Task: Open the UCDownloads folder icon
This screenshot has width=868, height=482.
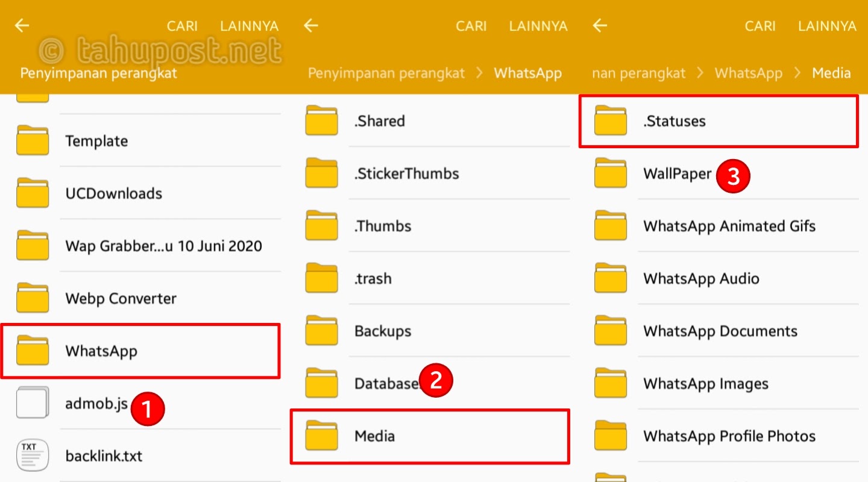Action: tap(33, 193)
